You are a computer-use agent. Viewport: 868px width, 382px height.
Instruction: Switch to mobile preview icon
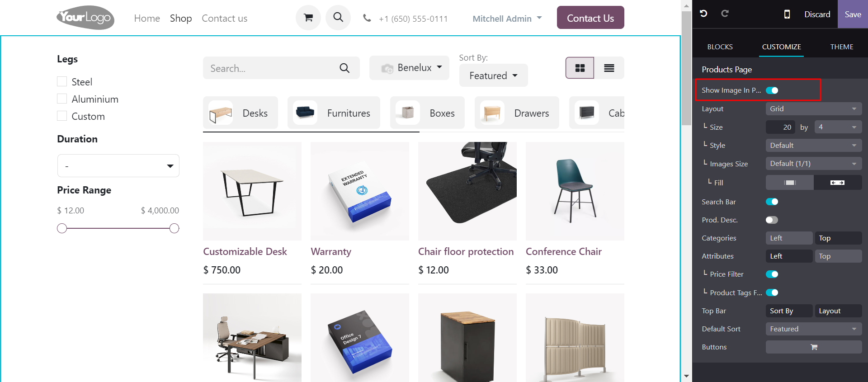click(x=787, y=14)
